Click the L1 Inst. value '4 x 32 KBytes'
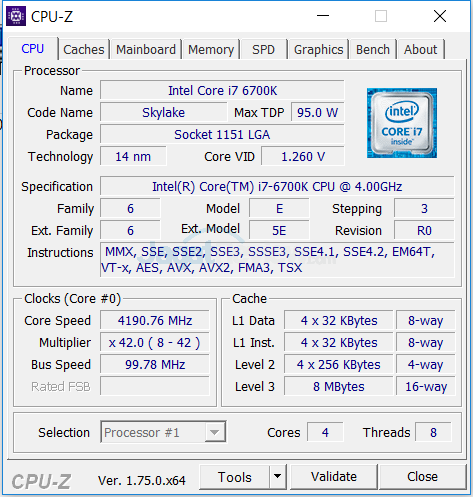This screenshot has height=497, width=473. 339,342
